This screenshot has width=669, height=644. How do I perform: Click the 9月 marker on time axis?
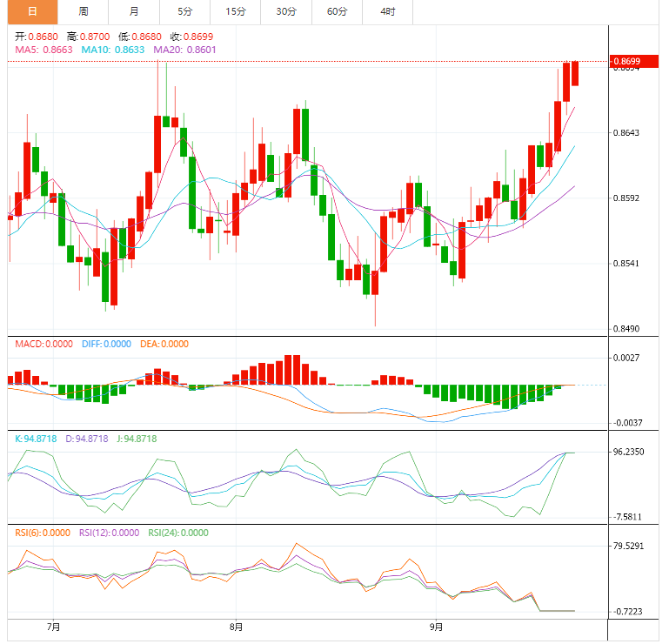[x=437, y=627]
